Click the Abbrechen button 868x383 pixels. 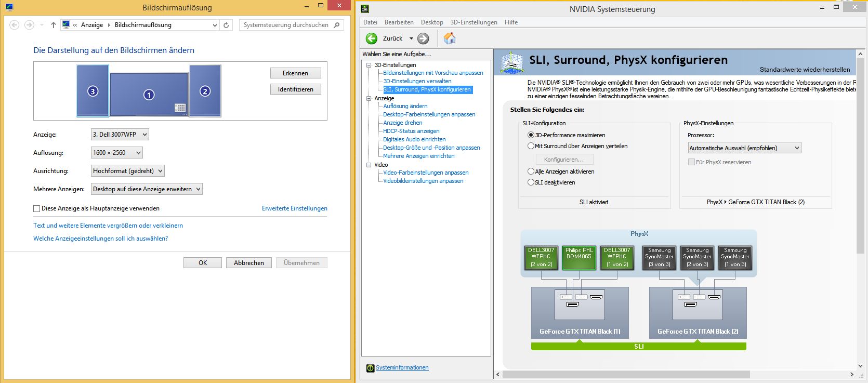click(249, 263)
